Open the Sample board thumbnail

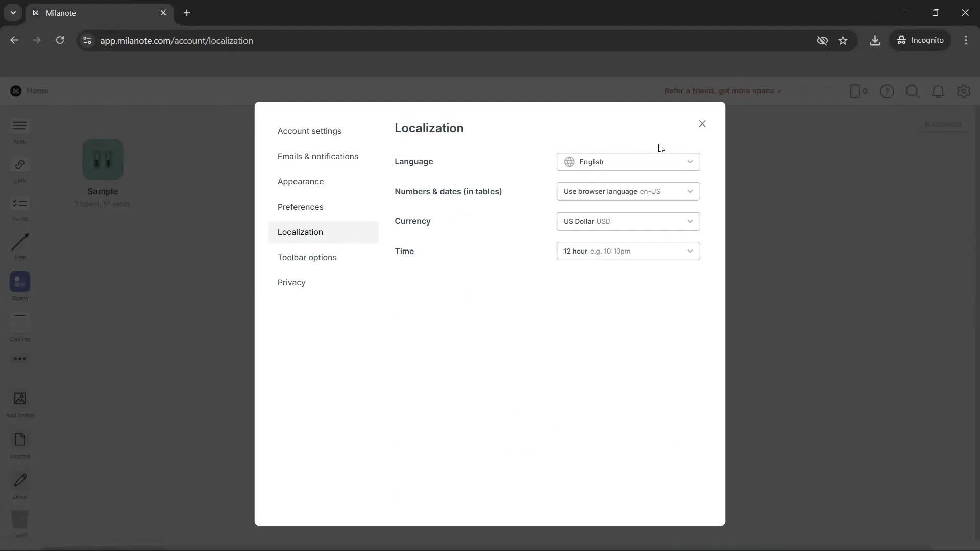[103, 159]
